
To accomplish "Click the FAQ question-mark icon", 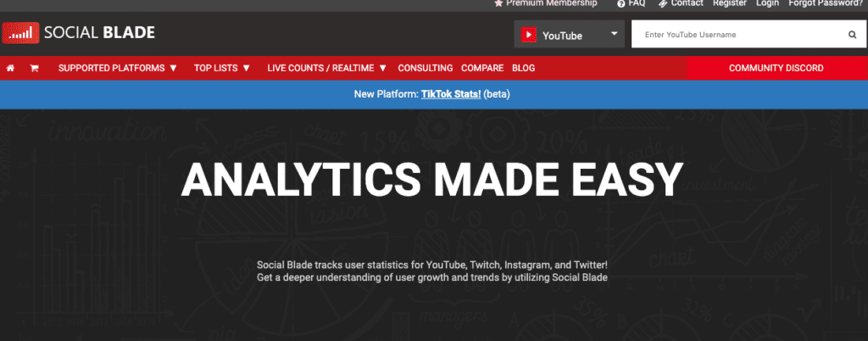I will click(621, 3).
